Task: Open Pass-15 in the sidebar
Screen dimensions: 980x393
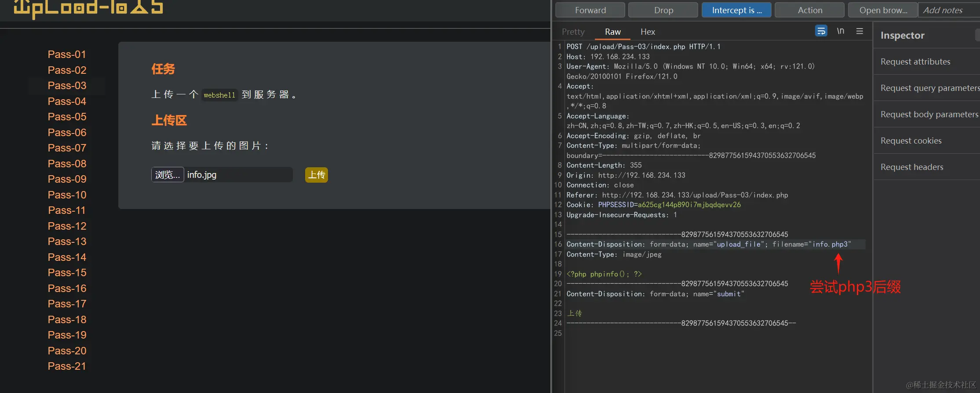Action: click(67, 273)
